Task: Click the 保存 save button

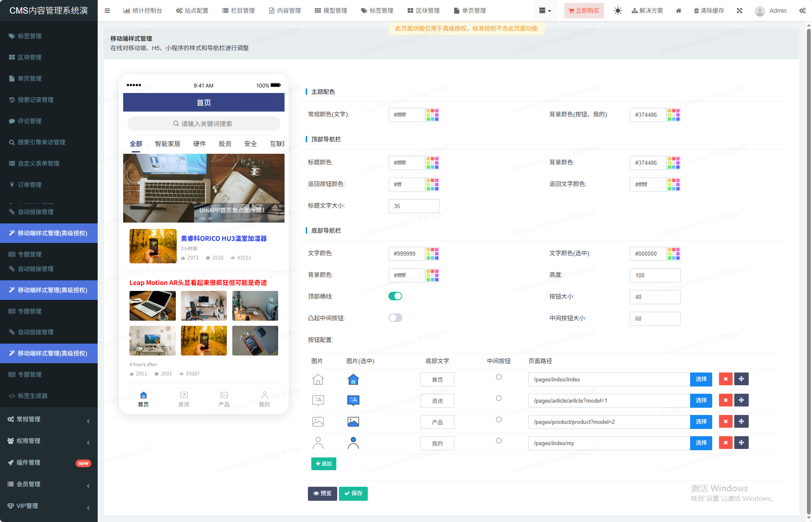Action: point(353,493)
